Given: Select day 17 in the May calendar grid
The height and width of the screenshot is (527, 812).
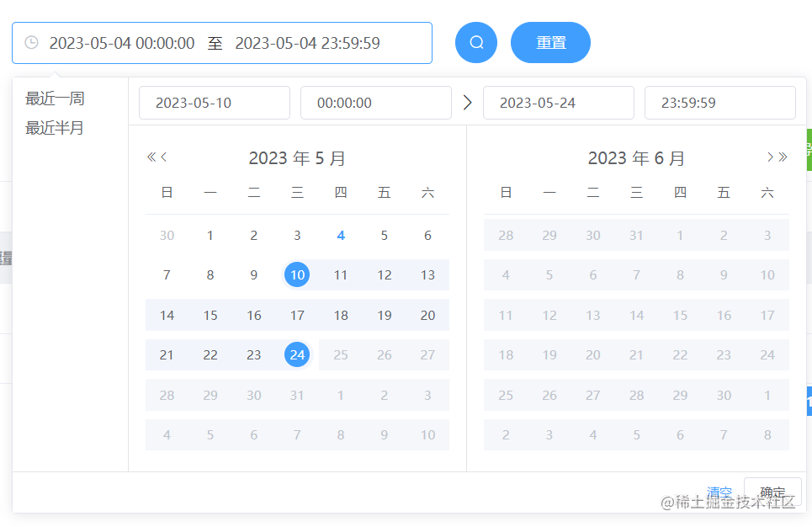Looking at the screenshot, I should pyautogui.click(x=296, y=315).
